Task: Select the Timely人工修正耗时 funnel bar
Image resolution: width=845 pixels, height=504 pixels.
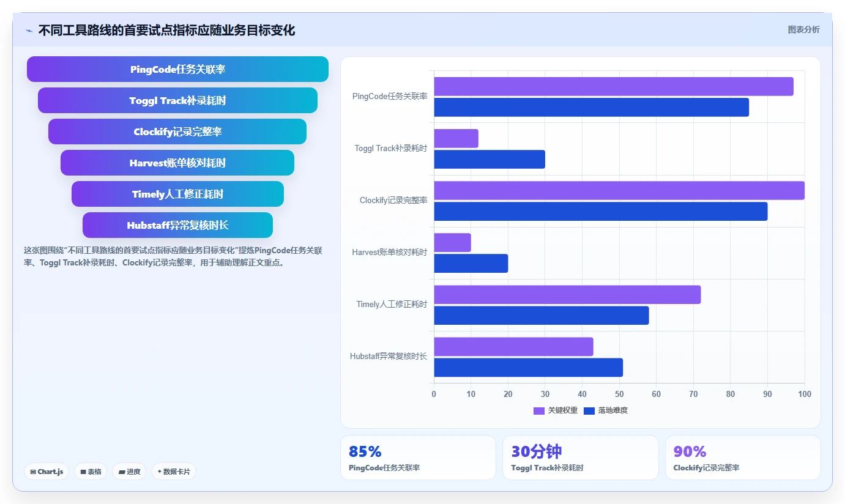Action: click(x=177, y=194)
